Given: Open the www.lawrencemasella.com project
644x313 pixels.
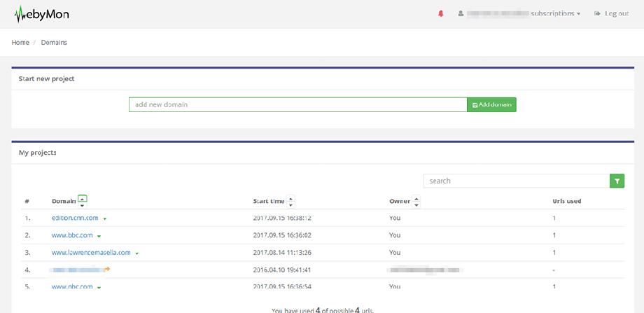Looking at the screenshot, I should tap(91, 253).
